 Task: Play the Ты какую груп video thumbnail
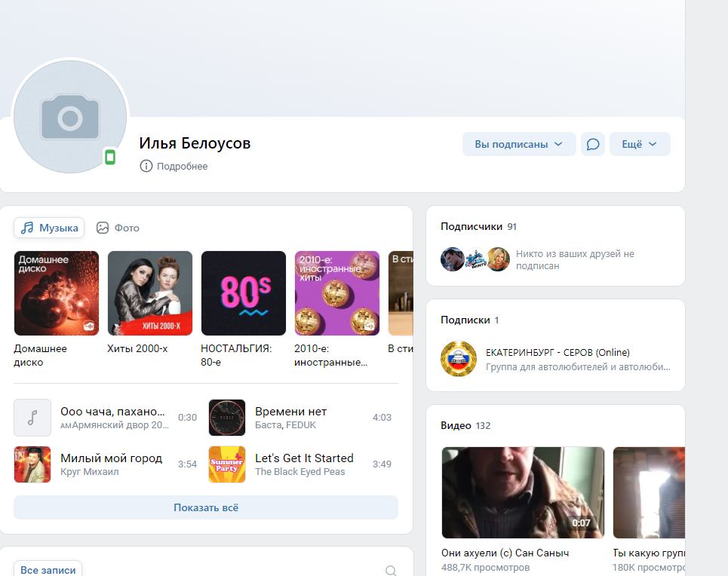[649, 492]
